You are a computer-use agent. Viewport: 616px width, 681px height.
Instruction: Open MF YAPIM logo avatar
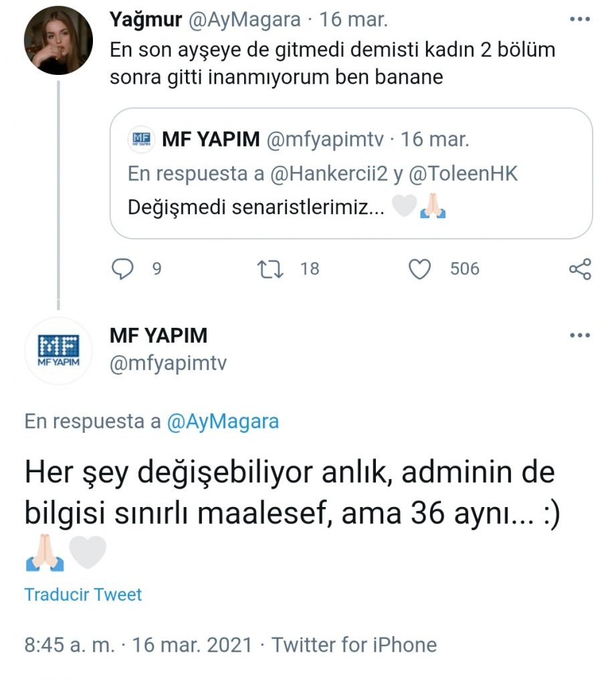click(58, 350)
